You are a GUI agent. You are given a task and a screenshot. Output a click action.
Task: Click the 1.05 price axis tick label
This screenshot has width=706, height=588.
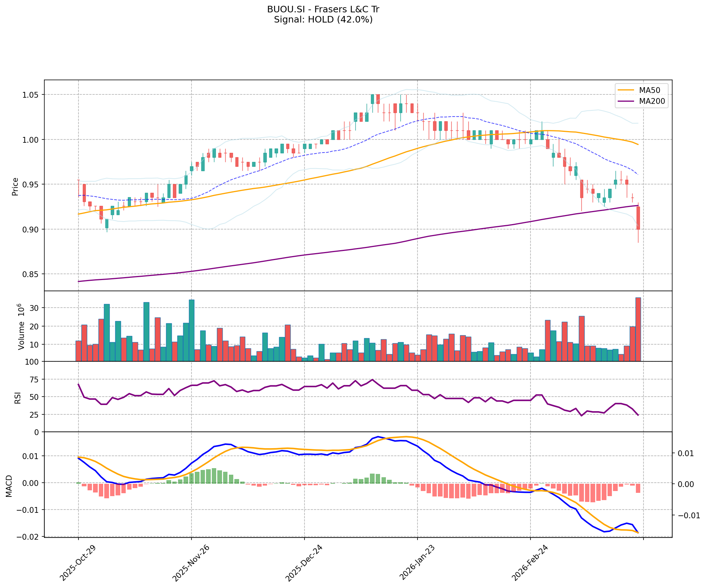pyautogui.click(x=31, y=95)
